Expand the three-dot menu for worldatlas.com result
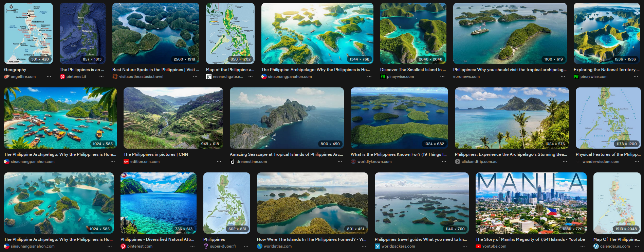The height and width of the screenshot is (252, 644). 364,247
